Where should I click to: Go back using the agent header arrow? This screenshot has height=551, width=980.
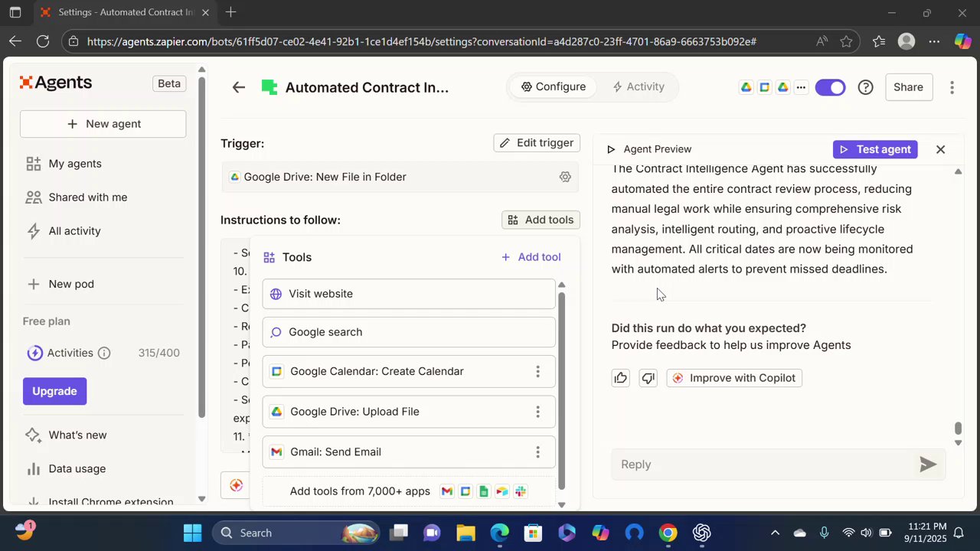tap(239, 87)
